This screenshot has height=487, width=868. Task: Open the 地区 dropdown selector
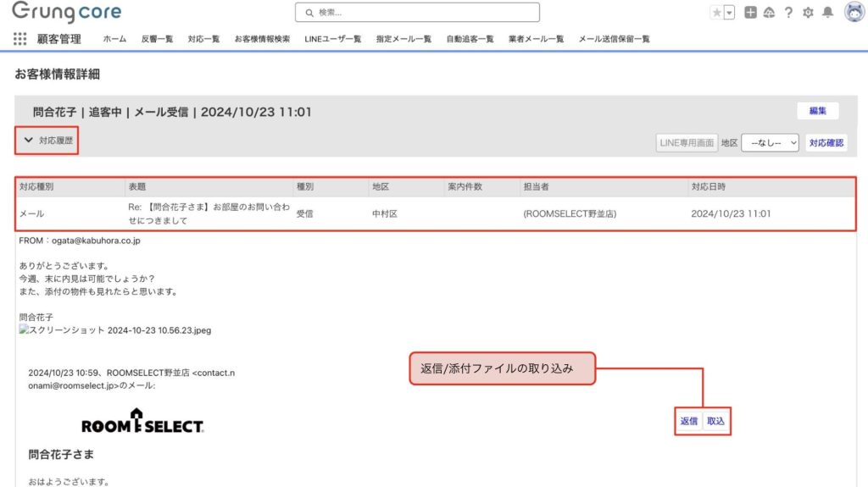[770, 143]
